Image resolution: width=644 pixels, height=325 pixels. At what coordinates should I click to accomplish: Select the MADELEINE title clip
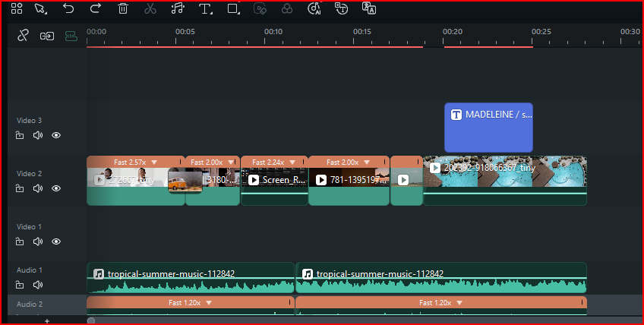click(488, 128)
